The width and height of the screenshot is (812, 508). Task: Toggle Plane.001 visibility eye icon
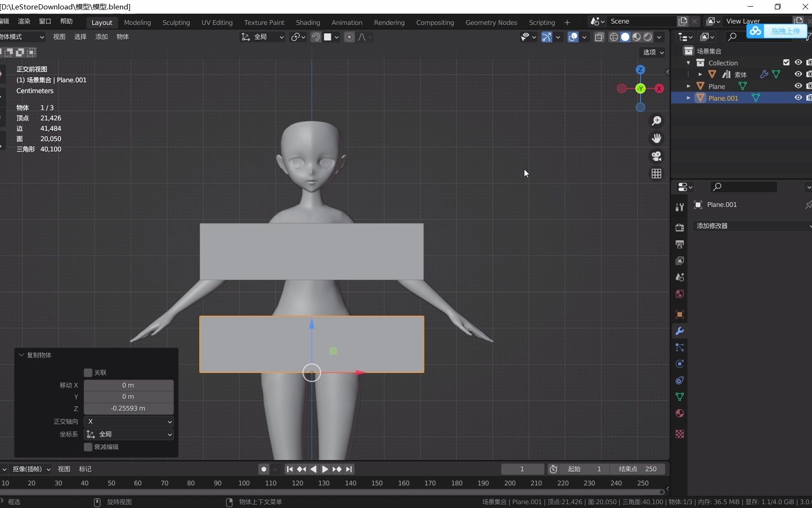[x=798, y=98]
